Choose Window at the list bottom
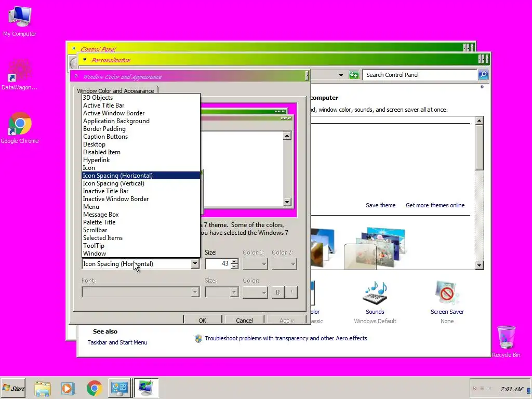 point(141,254)
